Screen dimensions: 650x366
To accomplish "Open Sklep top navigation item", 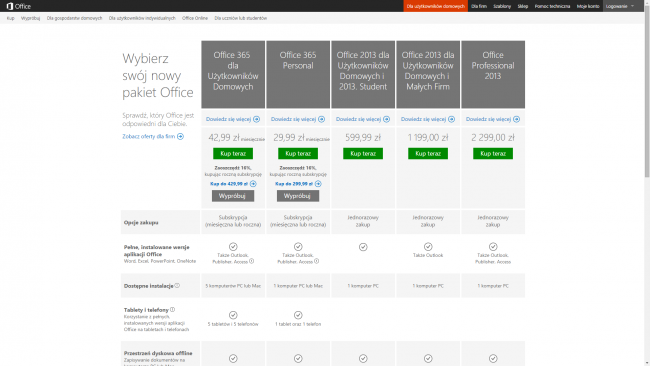I will [523, 6].
